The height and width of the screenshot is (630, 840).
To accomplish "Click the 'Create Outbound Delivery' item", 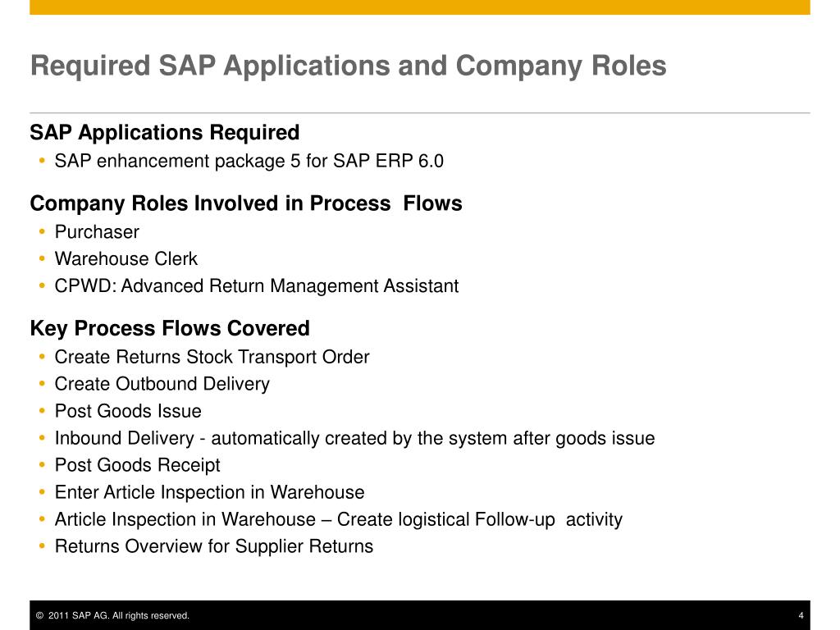I will 162,384.
